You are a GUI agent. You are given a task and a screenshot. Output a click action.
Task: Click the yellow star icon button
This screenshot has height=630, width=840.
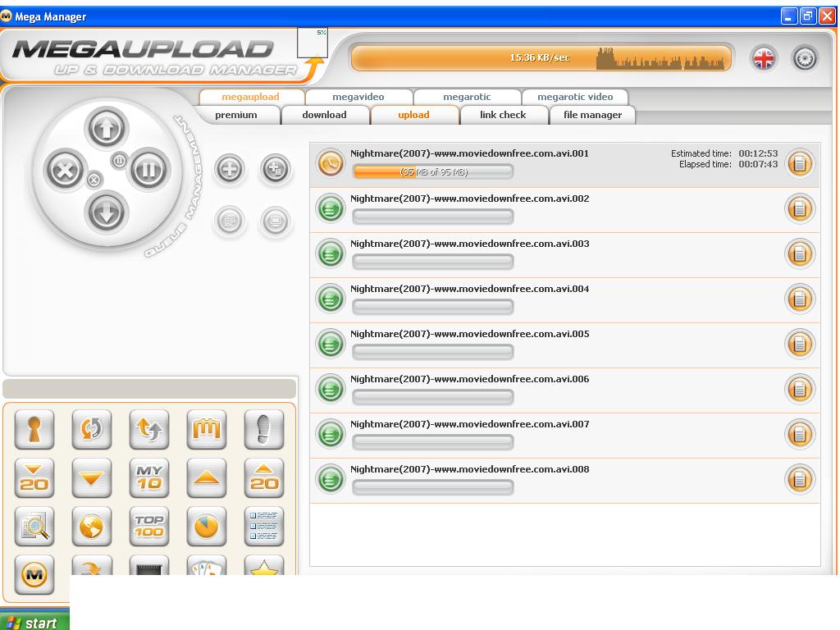click(x=263, y=566)
